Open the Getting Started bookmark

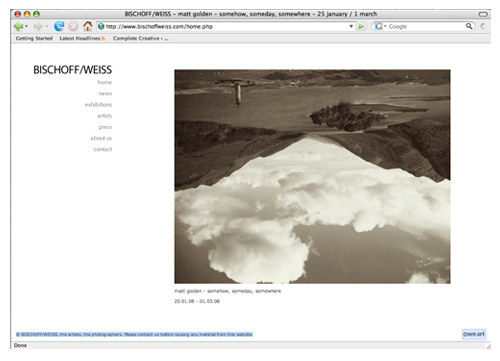coord(34,38)
